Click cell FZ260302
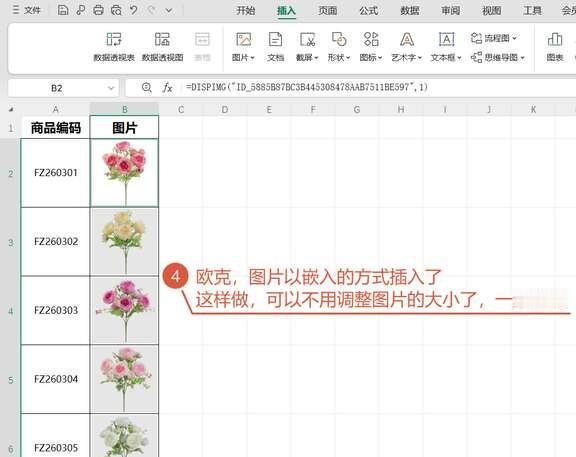Image resolution: width=576 pixels, height=457 pixels. tap(55, 242)
